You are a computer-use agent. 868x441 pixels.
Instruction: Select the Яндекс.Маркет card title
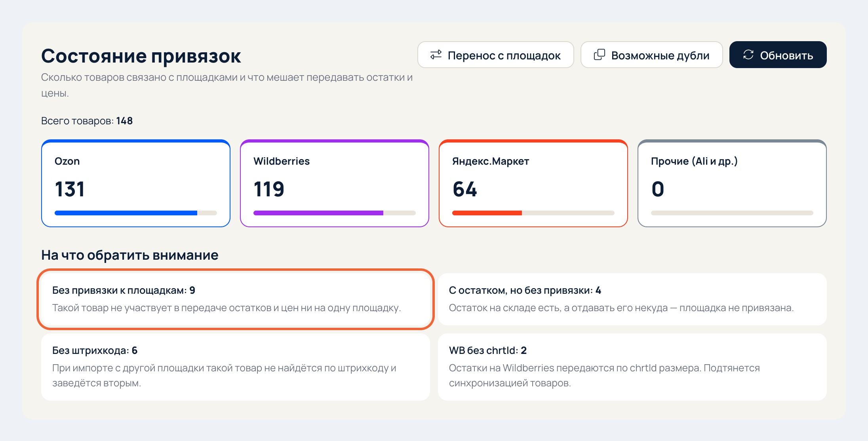491,161
